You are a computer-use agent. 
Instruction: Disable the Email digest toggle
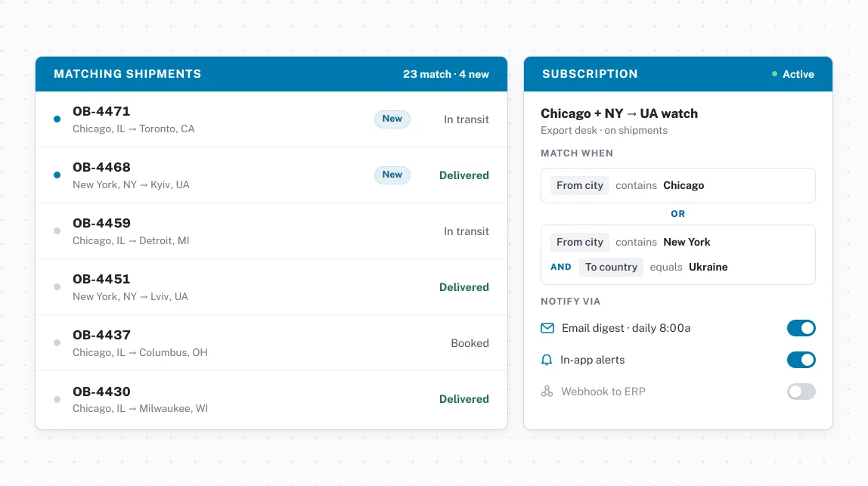tap(801, 328)
